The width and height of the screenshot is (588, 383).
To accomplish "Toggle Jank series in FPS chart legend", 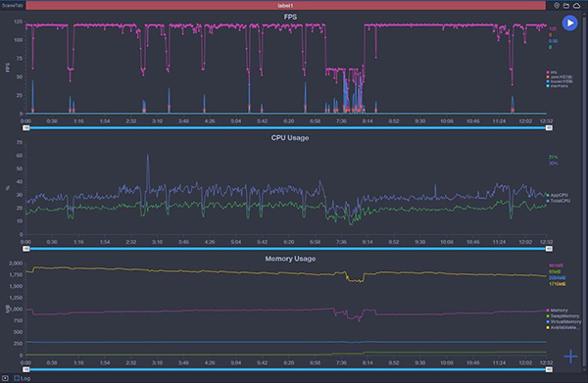I will (560, 76).
